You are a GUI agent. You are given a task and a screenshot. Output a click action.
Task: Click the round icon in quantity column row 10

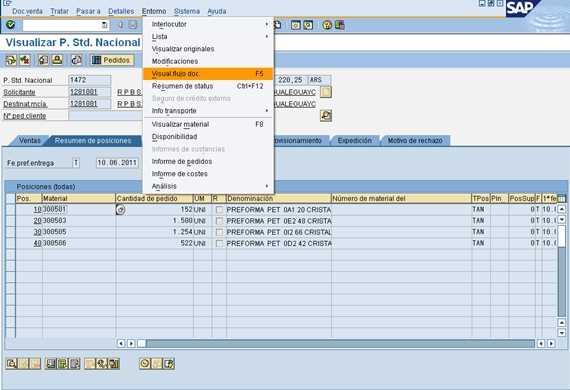coord(121,210)
